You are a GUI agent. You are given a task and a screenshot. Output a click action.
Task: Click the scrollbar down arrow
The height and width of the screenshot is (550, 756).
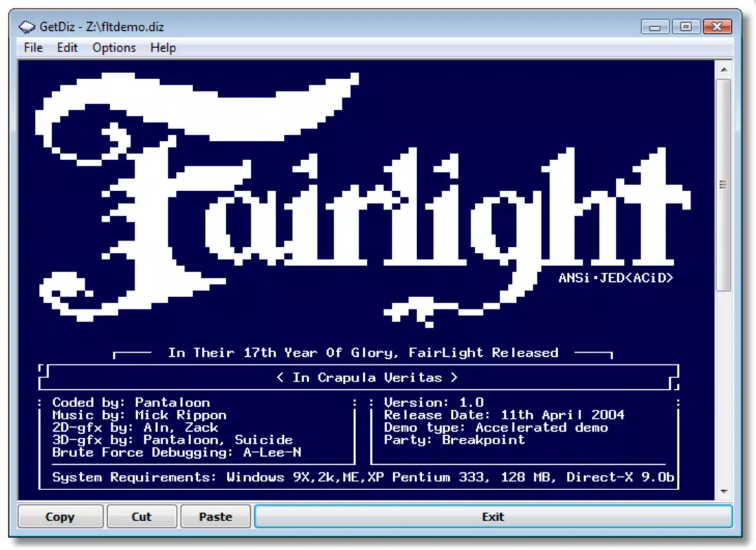click(724, 492)
